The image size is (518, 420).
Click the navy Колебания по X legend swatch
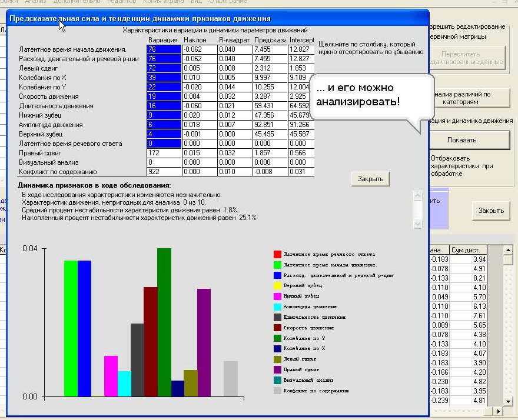click(x=277, y=349)
